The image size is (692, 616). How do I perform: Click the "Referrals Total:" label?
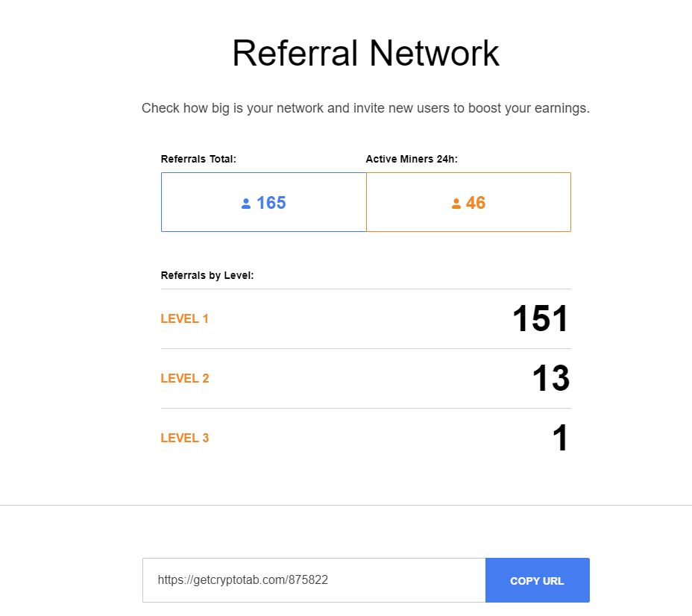(198, 159)
